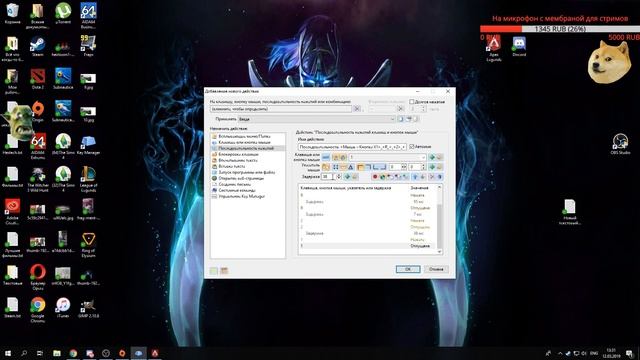The width and height of the screenshot is (640, 360).
Task: Open notification center in system tray
Action: [630, 353]
